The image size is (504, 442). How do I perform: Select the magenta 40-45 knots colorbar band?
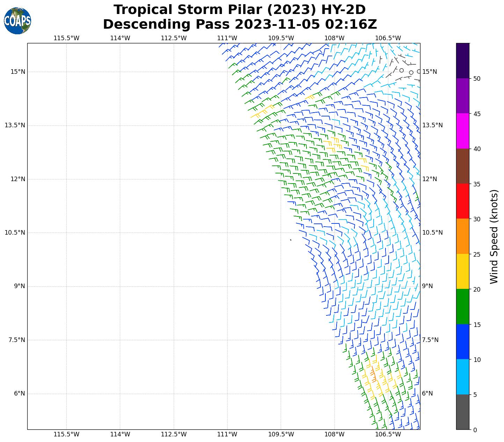[x=463, y=131]
